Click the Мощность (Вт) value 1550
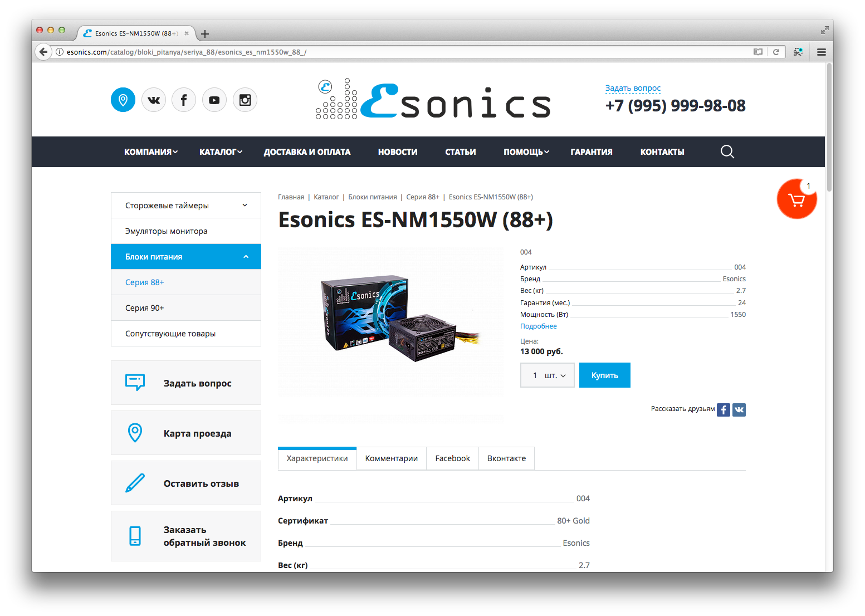The width and height of the screenshot is (865, 616). click(738, 315)
